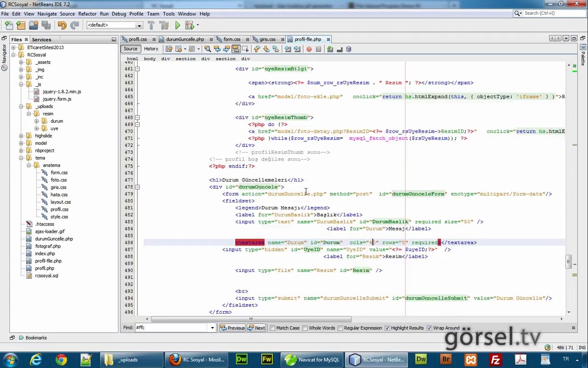Open Internet Explorer from taskbar
This screenshot has width=588, height=368.
click(x=36, y=359)
